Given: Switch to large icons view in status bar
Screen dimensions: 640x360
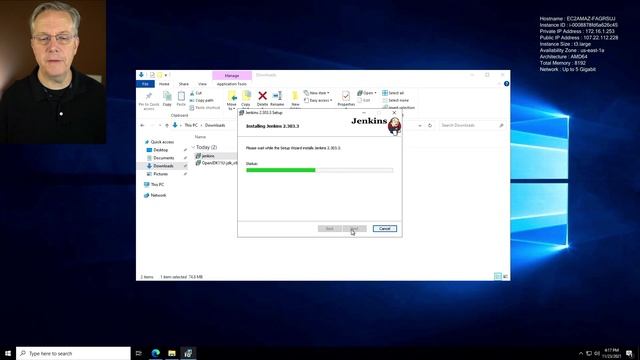Looking at the screenshot, I should coord(505,277).
